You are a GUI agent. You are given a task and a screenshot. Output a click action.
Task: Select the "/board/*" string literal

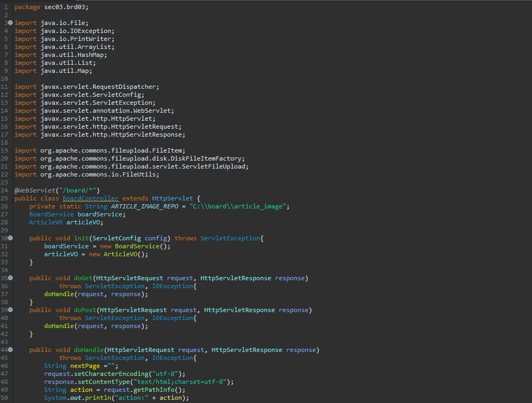78,190
